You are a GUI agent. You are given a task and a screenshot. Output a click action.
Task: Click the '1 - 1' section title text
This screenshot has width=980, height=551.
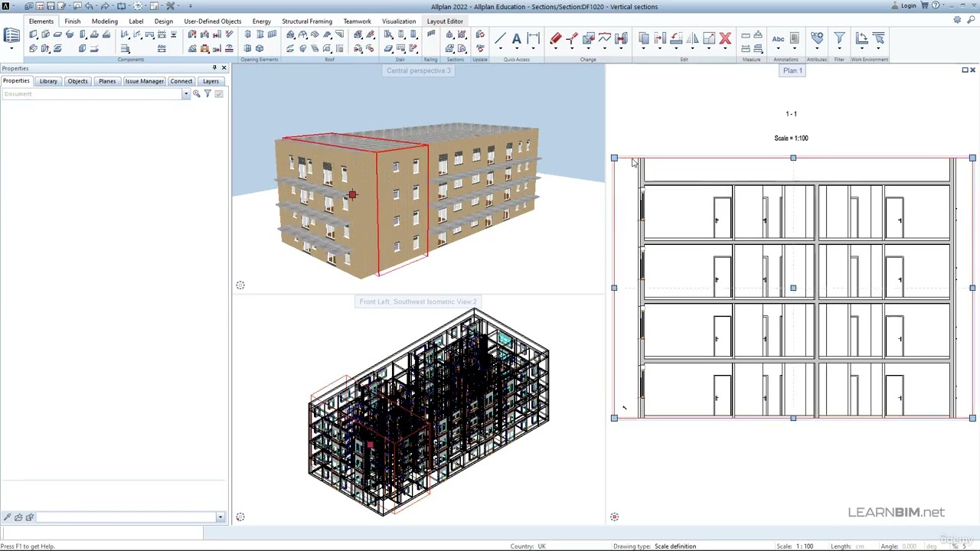(x=791, y=114)
